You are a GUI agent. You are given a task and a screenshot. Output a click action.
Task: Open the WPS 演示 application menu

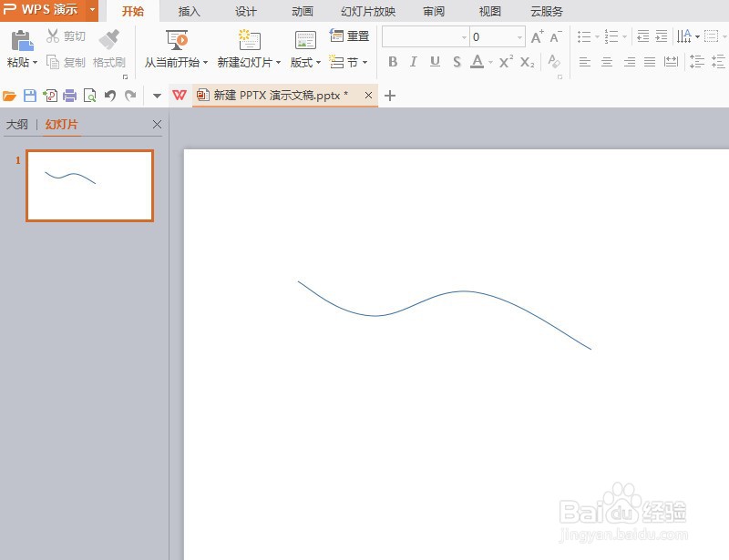click(x=49, y=10)
